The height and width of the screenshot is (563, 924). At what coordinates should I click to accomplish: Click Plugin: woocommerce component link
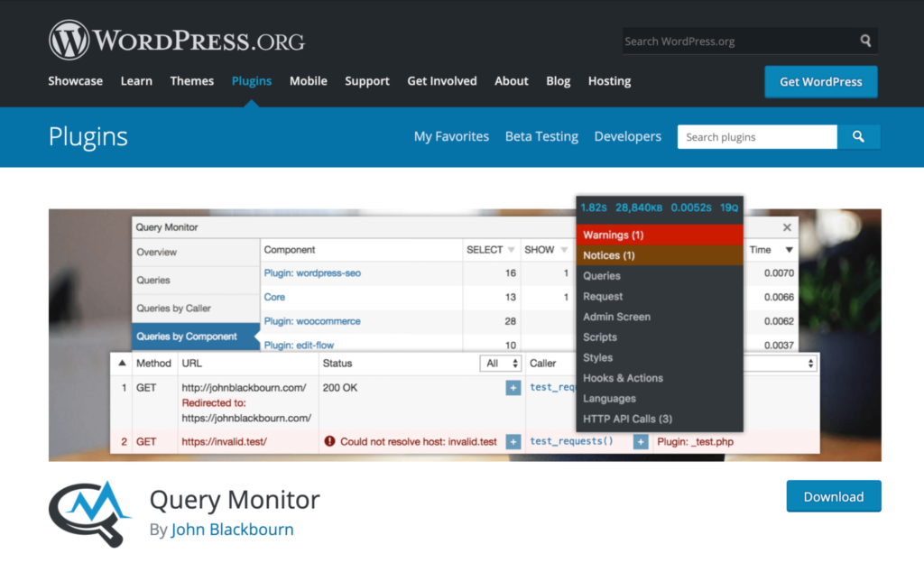(312, 321)
